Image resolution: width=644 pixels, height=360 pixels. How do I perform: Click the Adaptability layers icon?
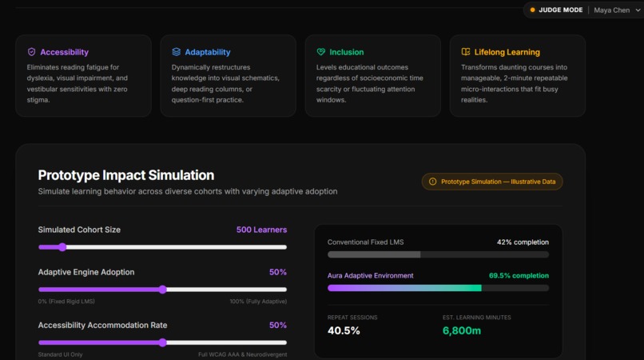[x=177, y=52]
